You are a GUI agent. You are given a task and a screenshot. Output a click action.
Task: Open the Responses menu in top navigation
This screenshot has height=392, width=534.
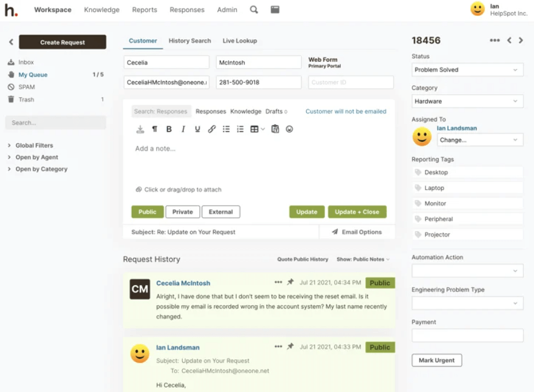187,10
